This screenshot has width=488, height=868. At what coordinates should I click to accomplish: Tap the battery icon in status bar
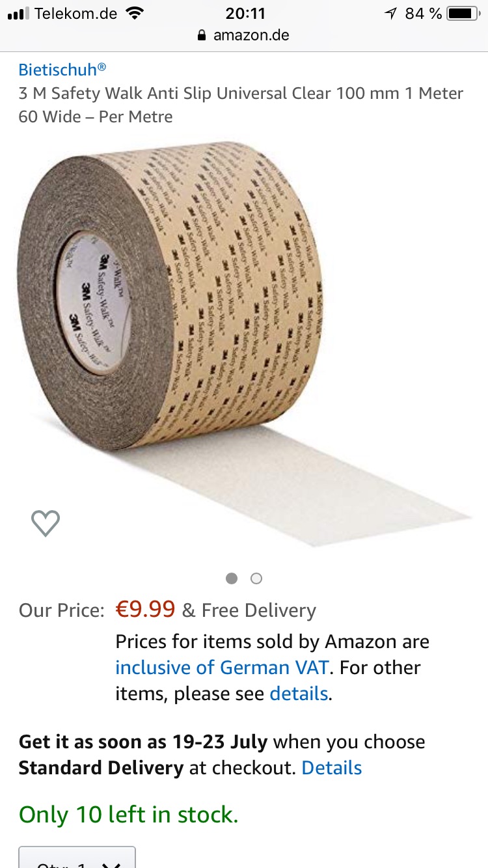pyautogui.click(x=463, y=13)
